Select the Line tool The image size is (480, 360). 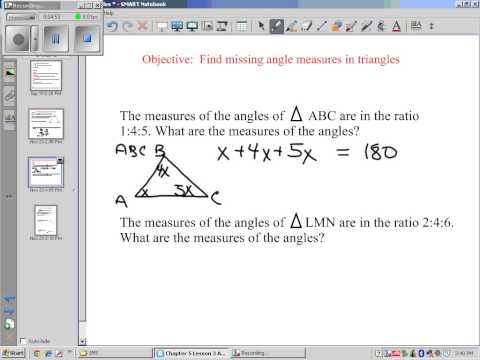[321, 26]
